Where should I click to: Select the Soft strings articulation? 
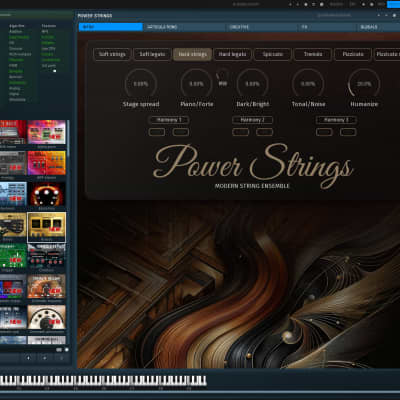tap(112, 54)
